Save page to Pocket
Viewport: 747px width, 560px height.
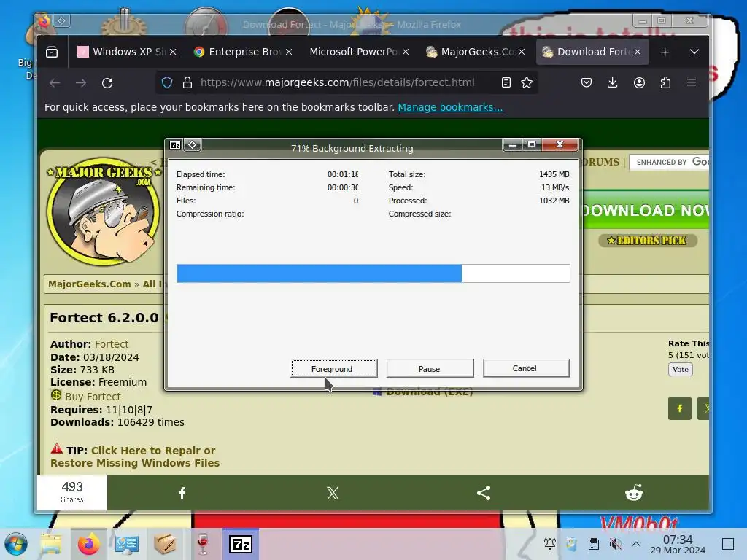587,82
